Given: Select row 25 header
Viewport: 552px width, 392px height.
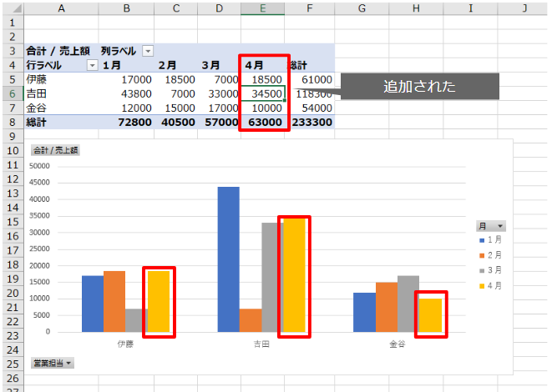Looking at the screenshot, I should tap(13, 364).
